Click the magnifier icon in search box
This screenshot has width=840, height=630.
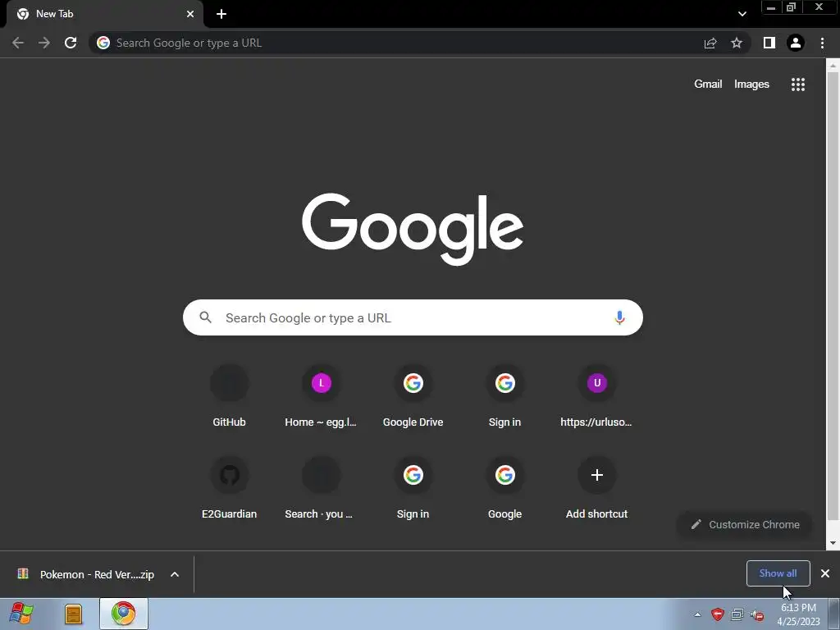(x=205, y=317)
